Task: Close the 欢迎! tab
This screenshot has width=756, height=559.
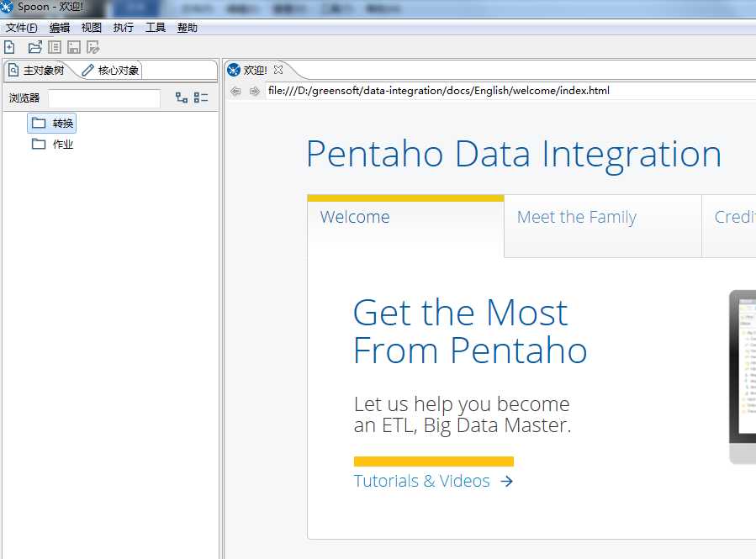Action: tap(278, 70)
